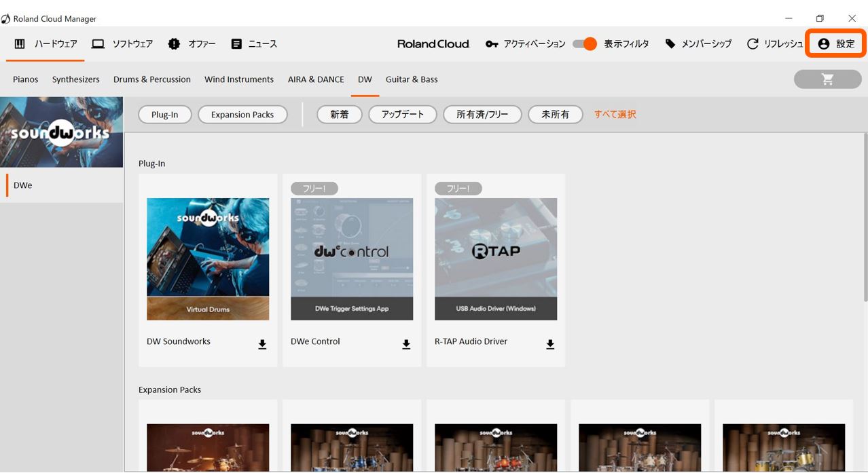Click the DW Soundworks title text
Image resolution: width=868 pixels, height=473 pixels.
pyautogui.click(x=179, y=341)
